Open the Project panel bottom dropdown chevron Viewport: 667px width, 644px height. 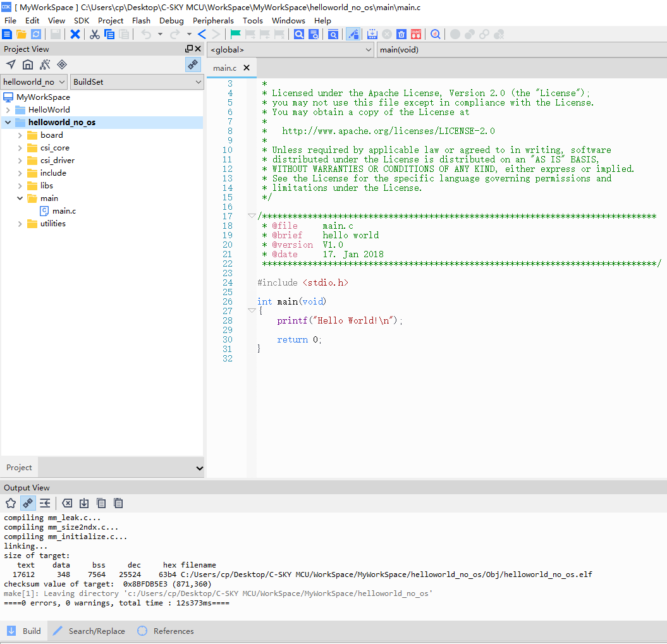pos(199,468)
